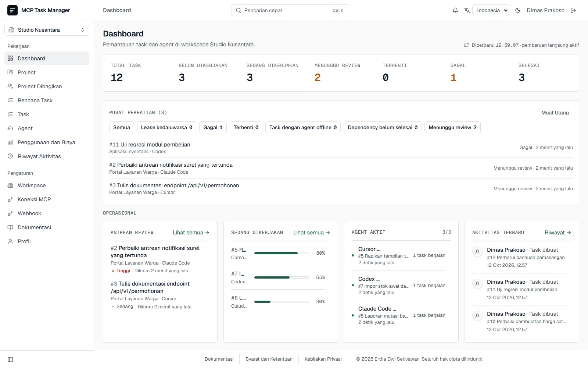The height and width of the screenshot is (368, 588).
Task: Open task #11 Uji regresi modul pembelian row
Action: (341, 148)
